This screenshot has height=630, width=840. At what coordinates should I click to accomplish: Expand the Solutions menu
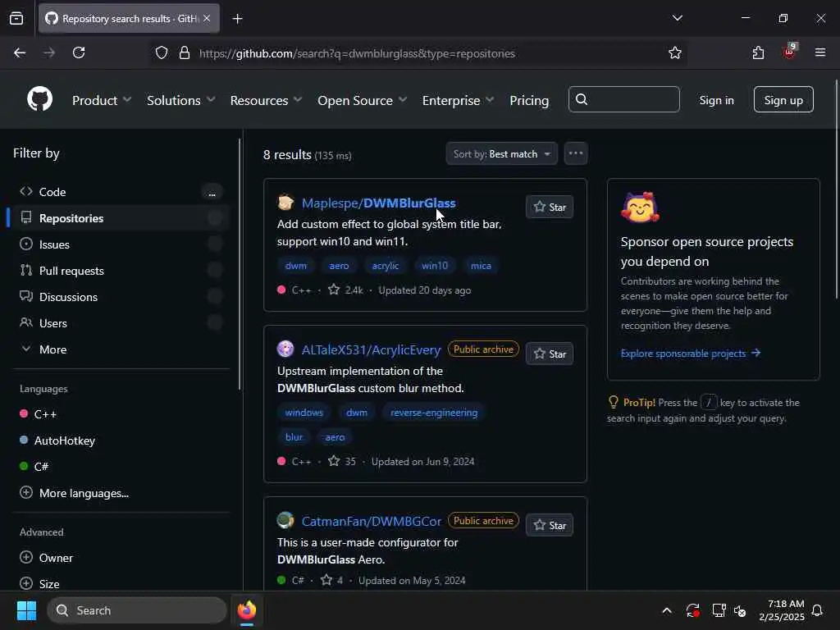(181, 100)
